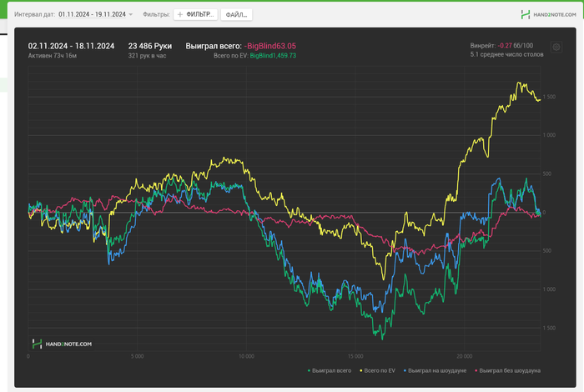Click the green dot of Выиграл всего legend
Screen dimensions: 584x392
click(310, 371)
